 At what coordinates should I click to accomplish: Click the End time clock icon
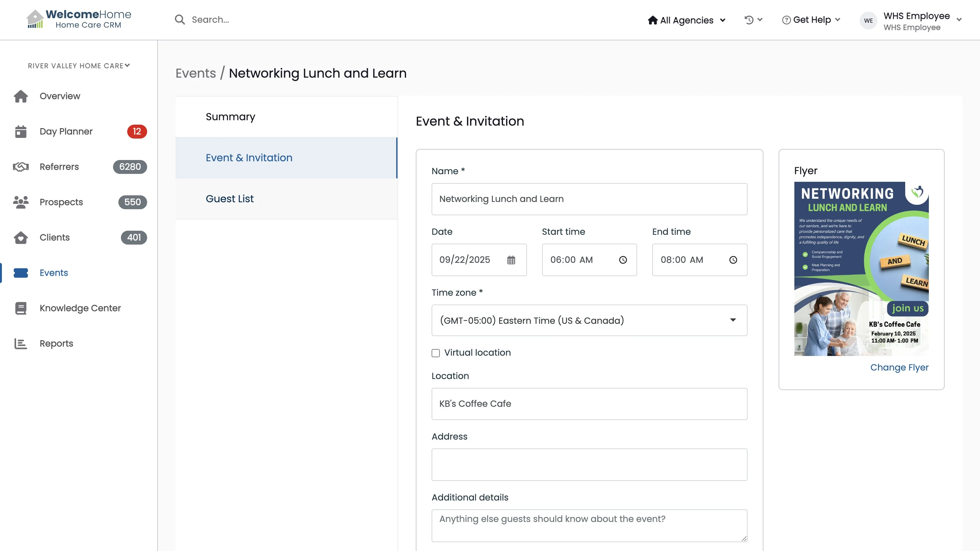pos(733,260)
